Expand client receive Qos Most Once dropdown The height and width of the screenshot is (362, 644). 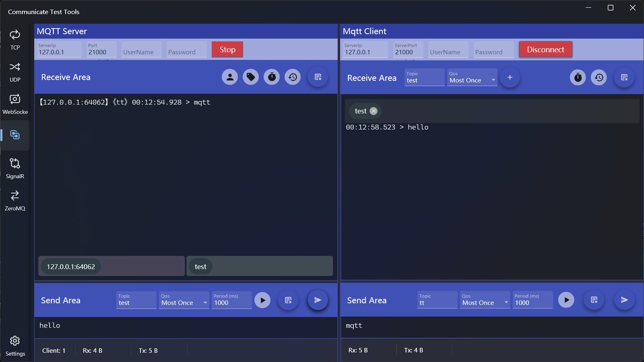(472, 77)
